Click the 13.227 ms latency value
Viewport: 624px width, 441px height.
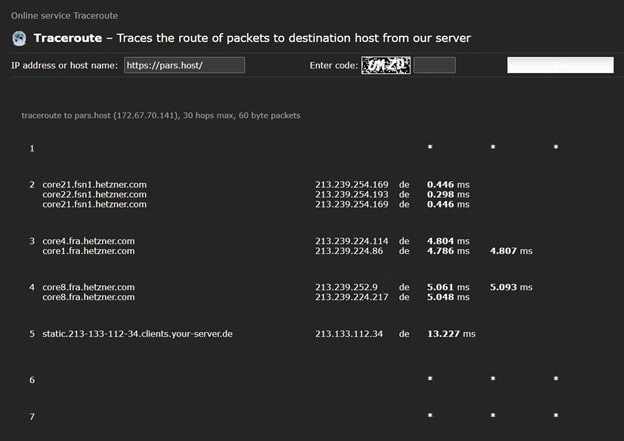(451, 333)
